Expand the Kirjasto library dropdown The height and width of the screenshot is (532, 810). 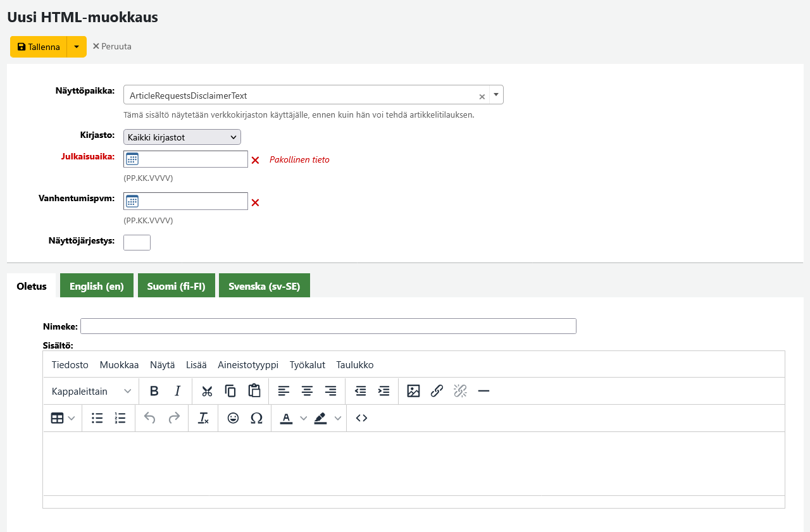tap(182, 137)
